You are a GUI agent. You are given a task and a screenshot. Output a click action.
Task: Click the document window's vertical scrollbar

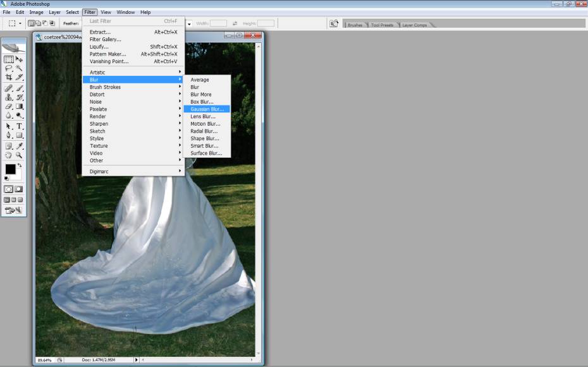click(258, 200)
